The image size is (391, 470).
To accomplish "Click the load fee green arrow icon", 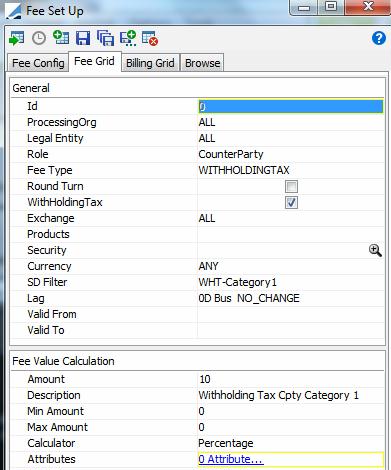I will click(17, 38).
